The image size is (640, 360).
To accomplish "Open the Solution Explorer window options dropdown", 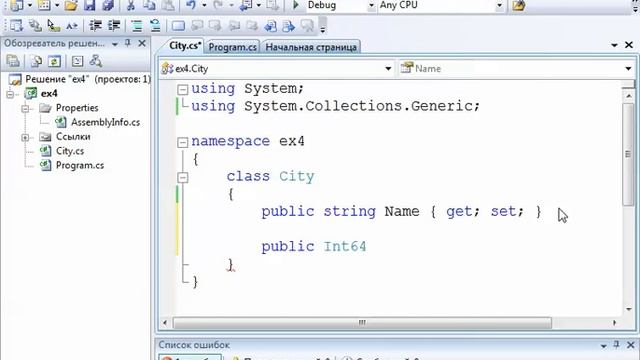I will coord(115,44).
